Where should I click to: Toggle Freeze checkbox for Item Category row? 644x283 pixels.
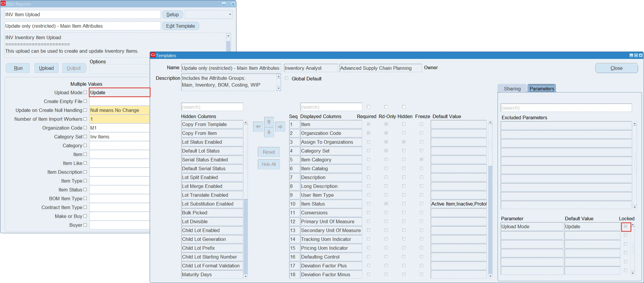[x=421, y=160]
